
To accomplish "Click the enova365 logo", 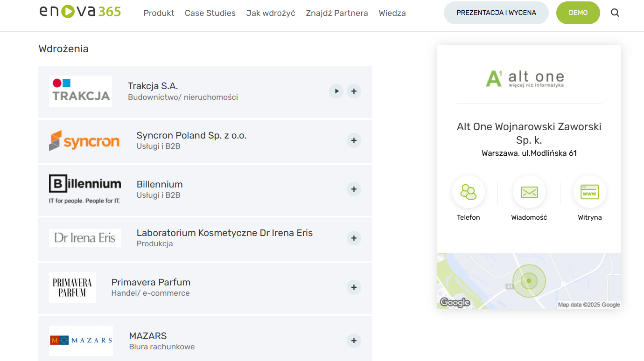I will [80, 11].
